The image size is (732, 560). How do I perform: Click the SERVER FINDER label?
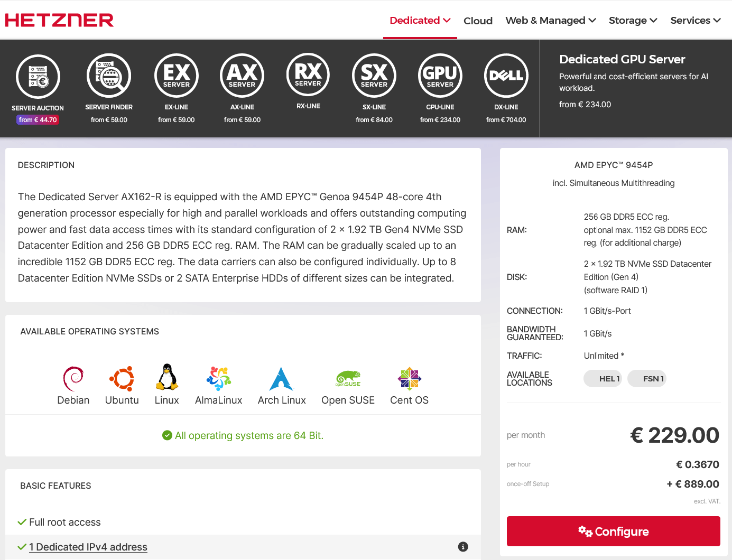pyautogui.click(x=109, y=107)
